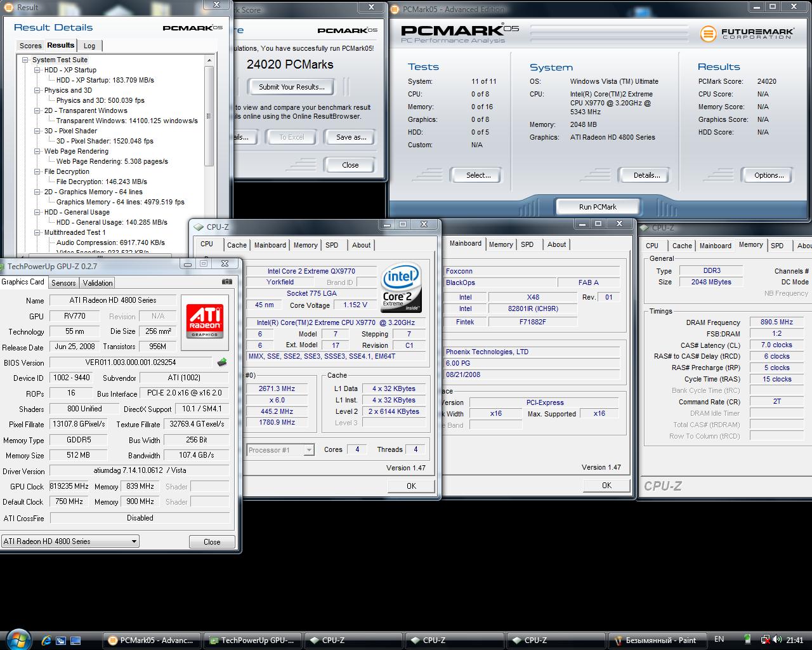
Task: Click the Intel Core 2 Extreme logo
Action: tap(402, 288)
